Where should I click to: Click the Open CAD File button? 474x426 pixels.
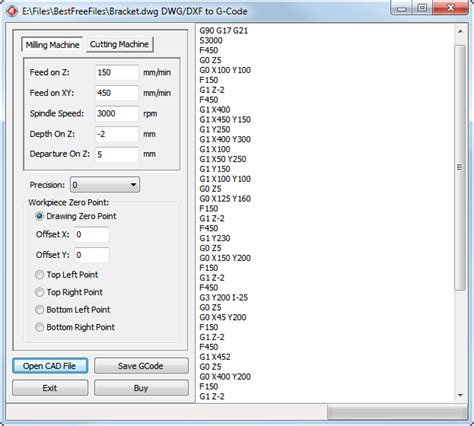[x=50, y=366]
